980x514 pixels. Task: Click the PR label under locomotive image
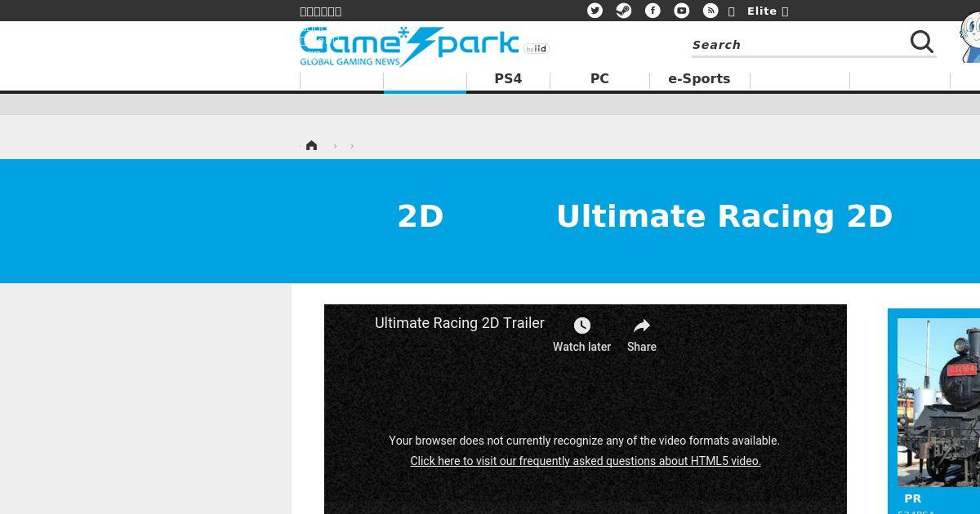(912, 498)
